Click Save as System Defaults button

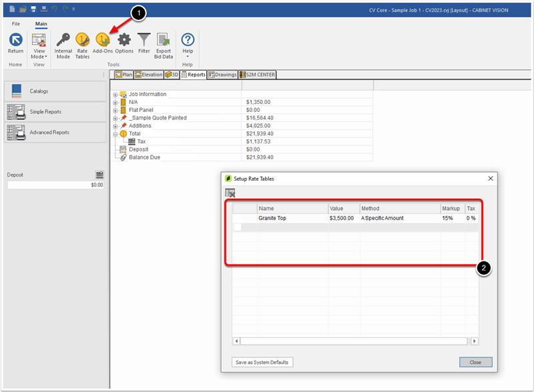(x=262, y=363)
